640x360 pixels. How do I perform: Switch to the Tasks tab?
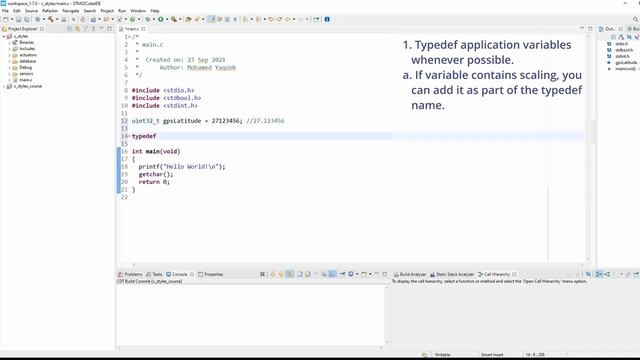click(154, 274)
